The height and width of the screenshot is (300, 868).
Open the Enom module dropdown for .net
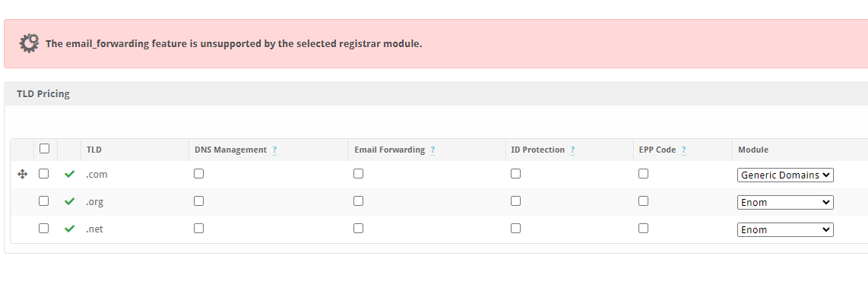click(x=785, y=229)
